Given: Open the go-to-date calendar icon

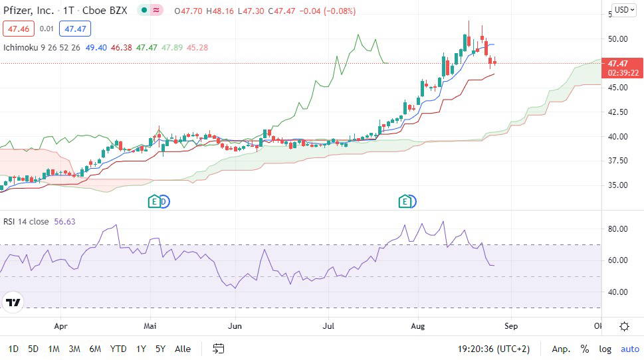Looking at the screenshot, I should point(218,349).
